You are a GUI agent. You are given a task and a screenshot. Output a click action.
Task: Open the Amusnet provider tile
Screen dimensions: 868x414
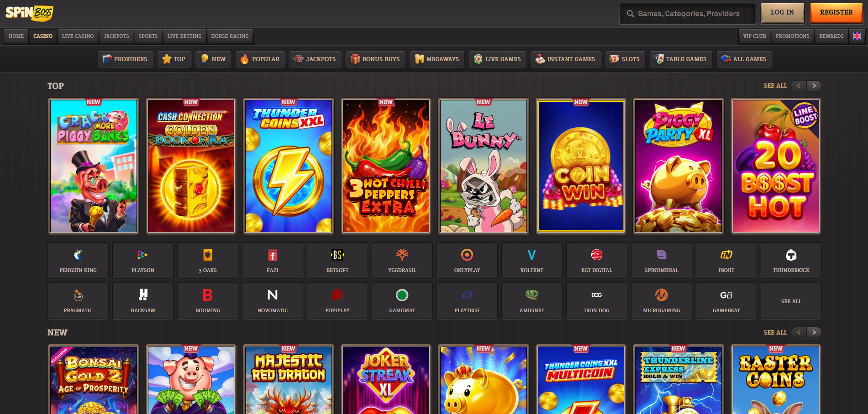click(x=532, y=301)
